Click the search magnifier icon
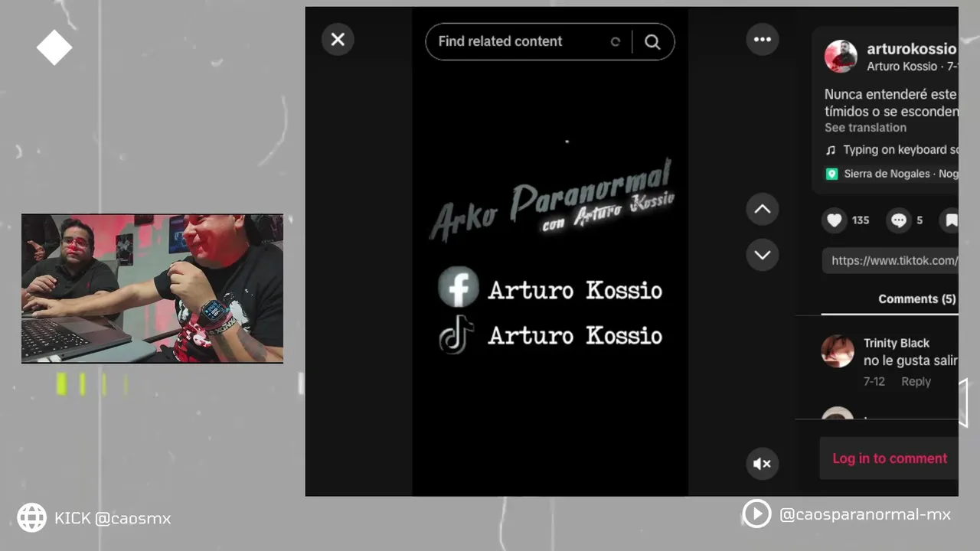 (652, 42)
